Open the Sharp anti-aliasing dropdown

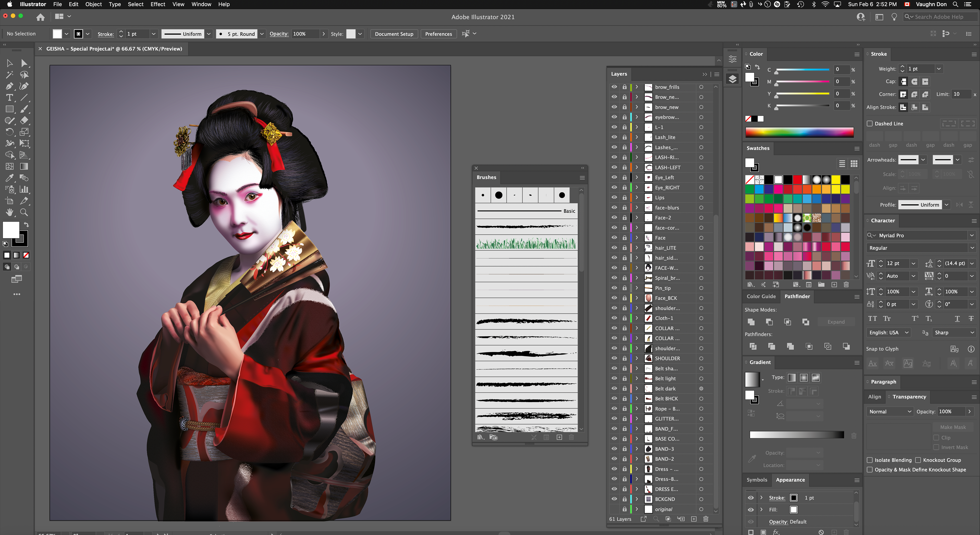point(954,332)
